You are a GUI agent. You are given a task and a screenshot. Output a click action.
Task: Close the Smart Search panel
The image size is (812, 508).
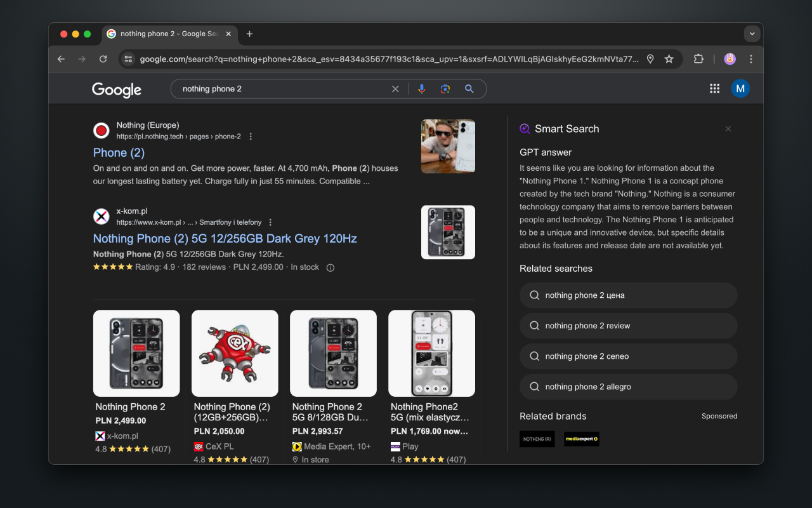pyautogui.click(x=728, y=129)
